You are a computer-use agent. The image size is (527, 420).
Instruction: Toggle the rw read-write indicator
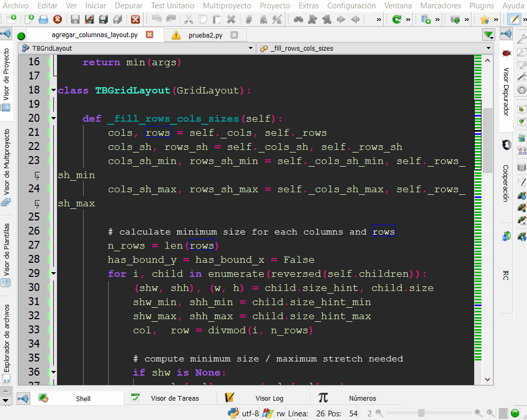(x=281, y=413)
